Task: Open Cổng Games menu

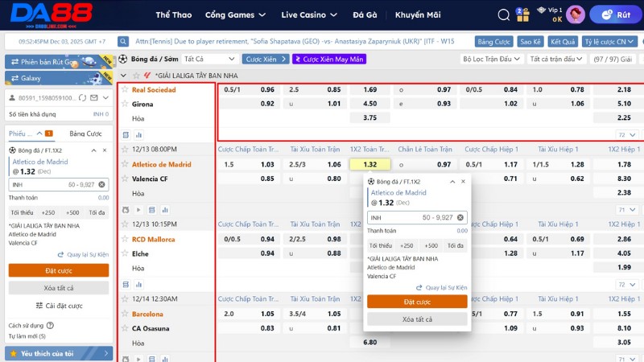Action: tap(235, 14)
